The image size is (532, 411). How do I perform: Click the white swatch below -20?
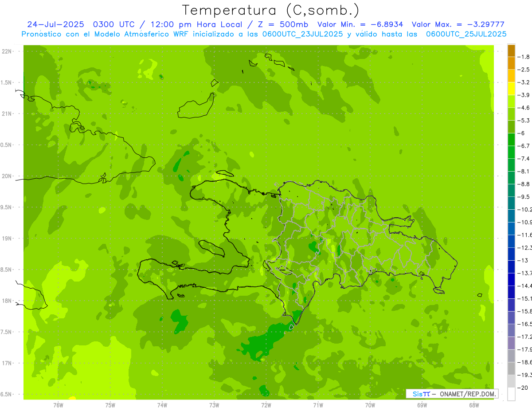(x=511, y=394)
